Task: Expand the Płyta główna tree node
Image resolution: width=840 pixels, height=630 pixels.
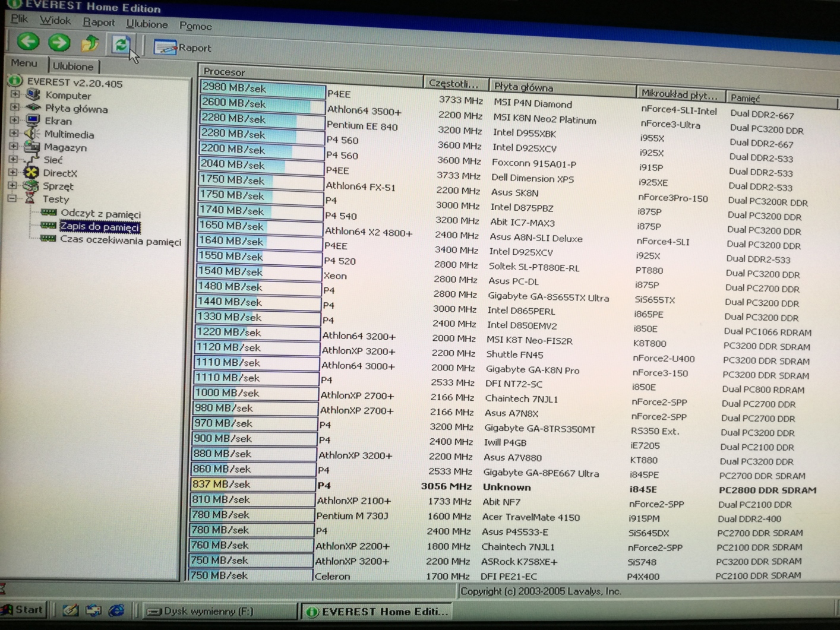Action: (x=15, y=107)
